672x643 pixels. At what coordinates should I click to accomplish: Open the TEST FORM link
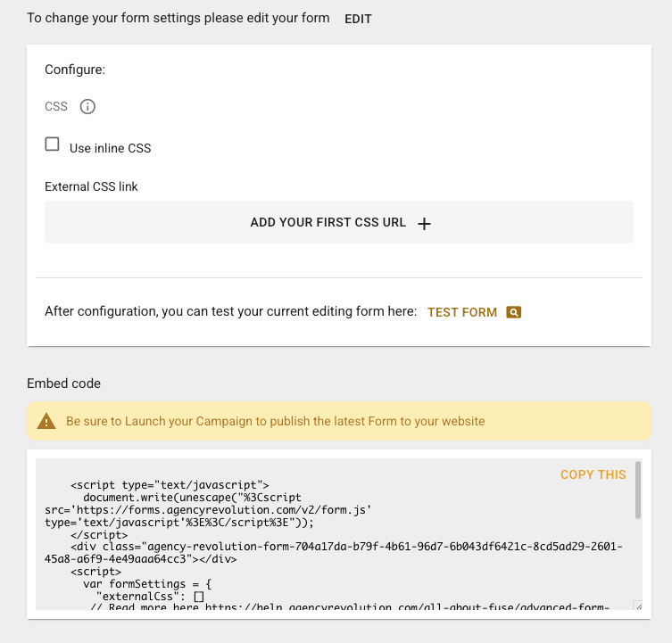coord(462,312)
